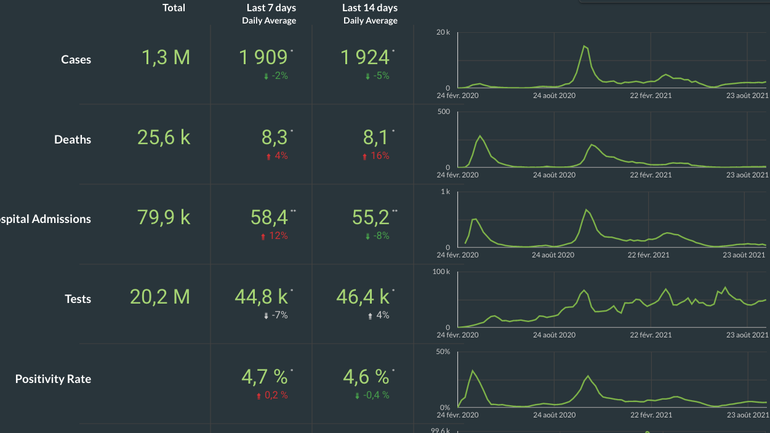The height and width of the screenshot is (433, 770).
Task: Click the Cases row label
Action: tap(76, 59)
